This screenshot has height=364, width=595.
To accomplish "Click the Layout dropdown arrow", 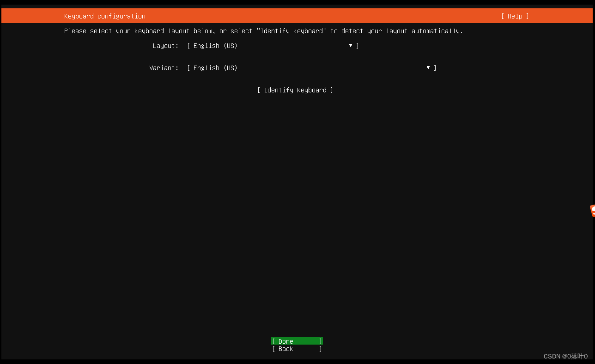I will 351,45.
